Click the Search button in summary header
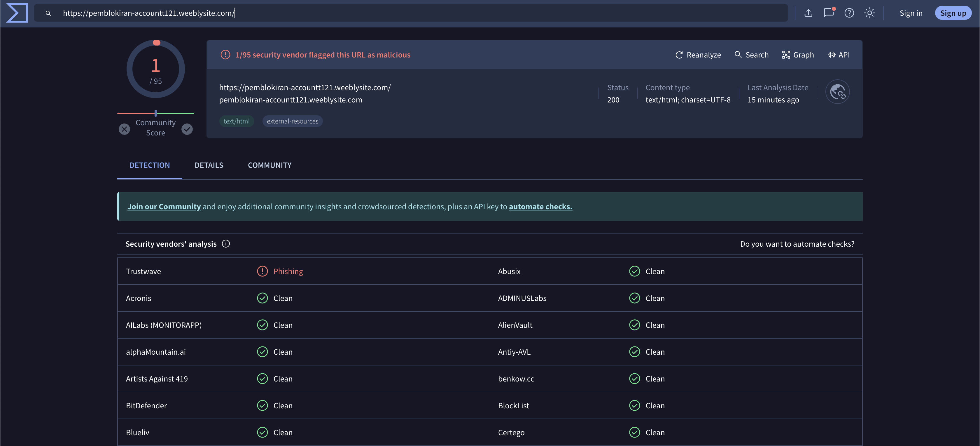 [x=751, y=55]
